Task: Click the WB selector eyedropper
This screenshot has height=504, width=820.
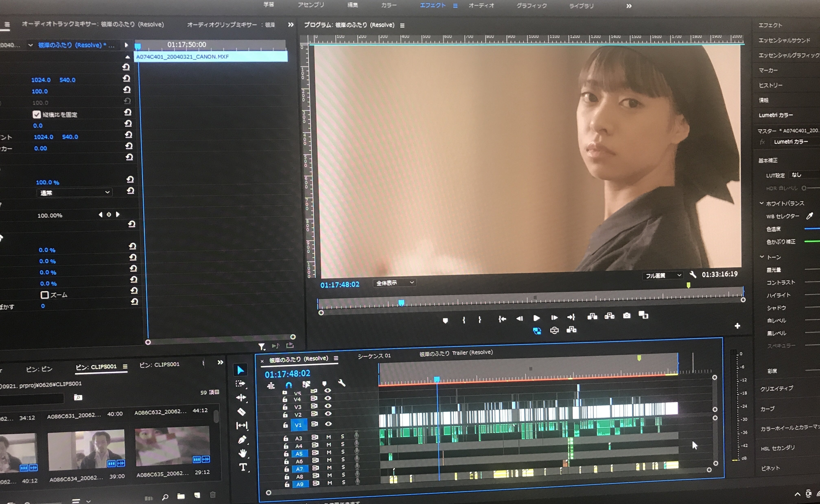Action: click(x=809, y=216)
